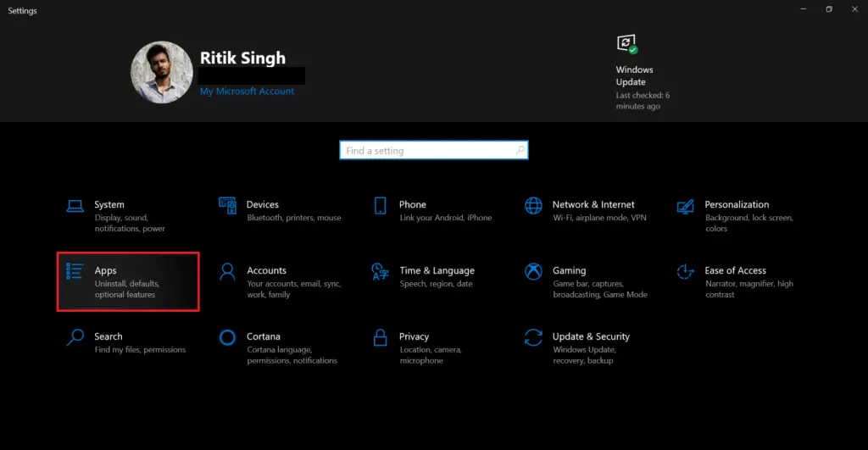The width and height of the screenshot is (868, 450).
Task: Open the Apps settings category
Action: point(128,281)
